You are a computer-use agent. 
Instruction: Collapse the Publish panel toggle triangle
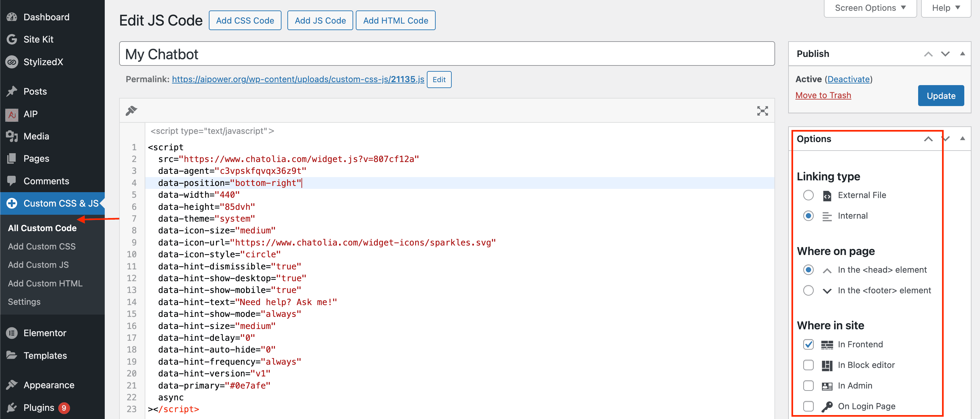[x=962, y=54]
